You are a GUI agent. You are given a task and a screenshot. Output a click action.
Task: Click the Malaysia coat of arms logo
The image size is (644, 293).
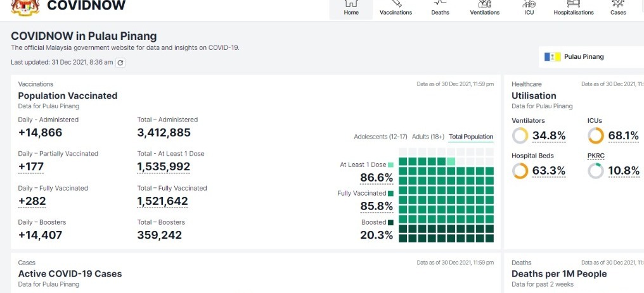(25, 8)
